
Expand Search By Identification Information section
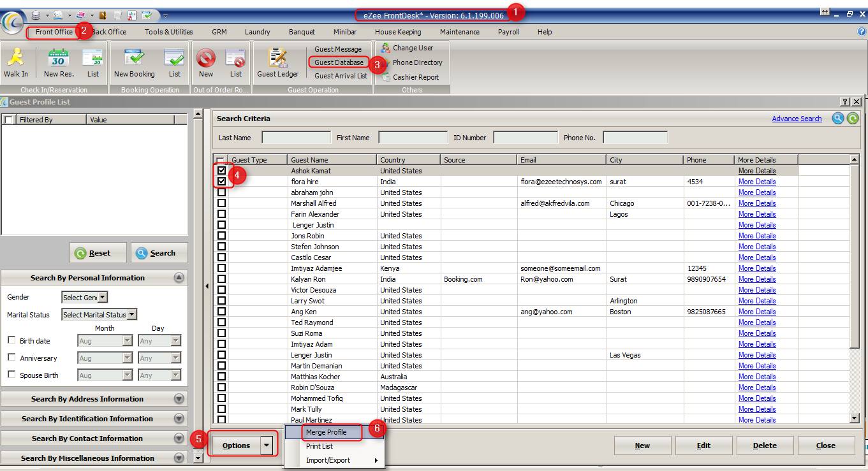click(x=179, y=419)
